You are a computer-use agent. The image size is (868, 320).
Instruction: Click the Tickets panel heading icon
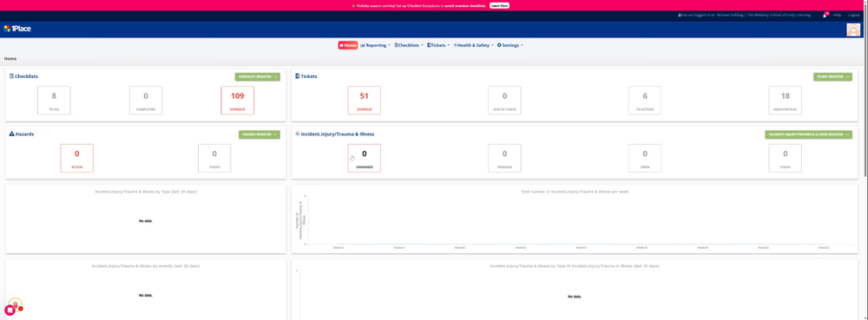coord(297,76)
